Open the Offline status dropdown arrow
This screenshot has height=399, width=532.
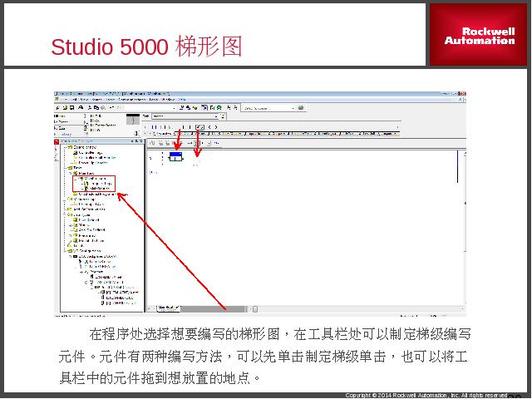pos(85,116)
